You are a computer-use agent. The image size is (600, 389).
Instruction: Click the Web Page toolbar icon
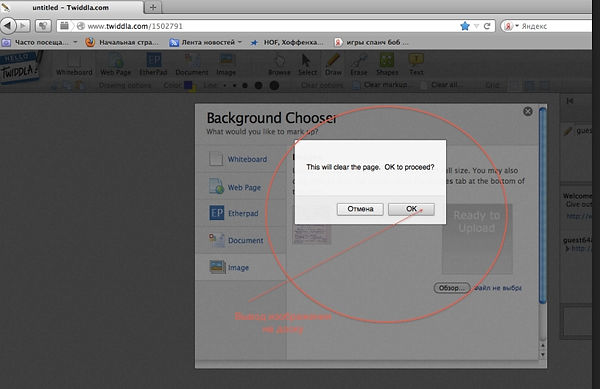(115, 65)
